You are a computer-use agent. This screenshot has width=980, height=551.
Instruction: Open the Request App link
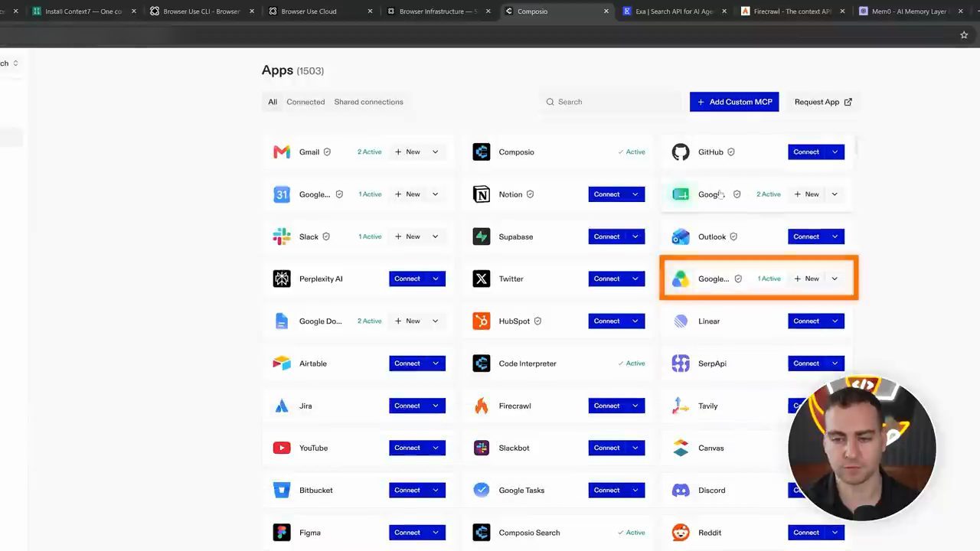click(823, 102)
